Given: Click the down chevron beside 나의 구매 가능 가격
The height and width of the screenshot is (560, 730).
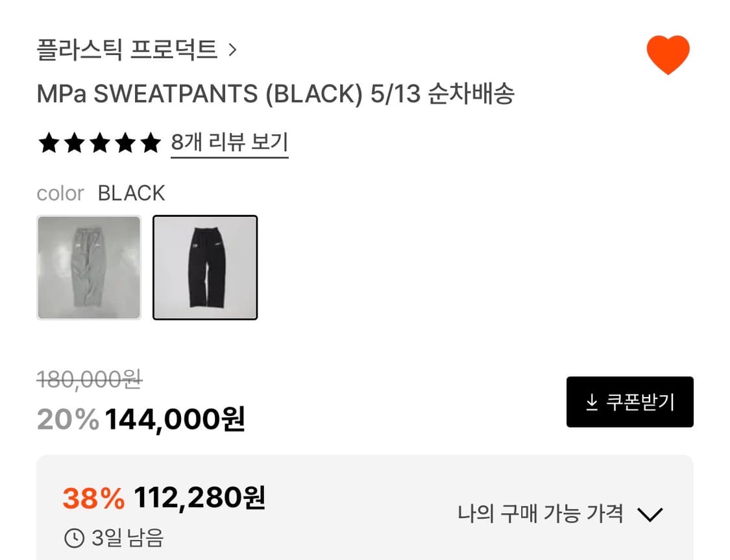Looking at the screenshot, I should pyautogui.click(x=650, y=515).
